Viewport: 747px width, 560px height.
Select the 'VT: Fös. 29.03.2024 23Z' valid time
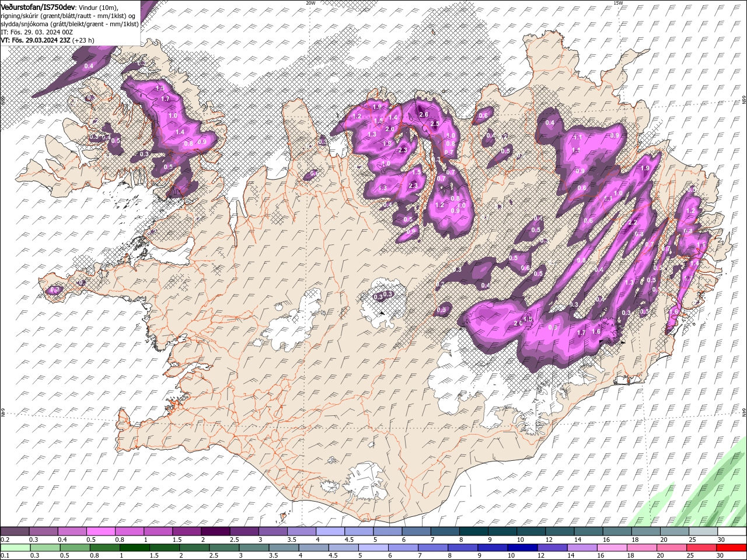pos(36,40)
